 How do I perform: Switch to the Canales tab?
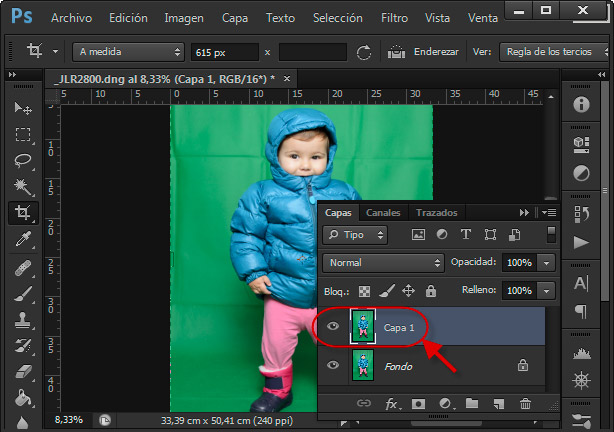pos(383,213)
